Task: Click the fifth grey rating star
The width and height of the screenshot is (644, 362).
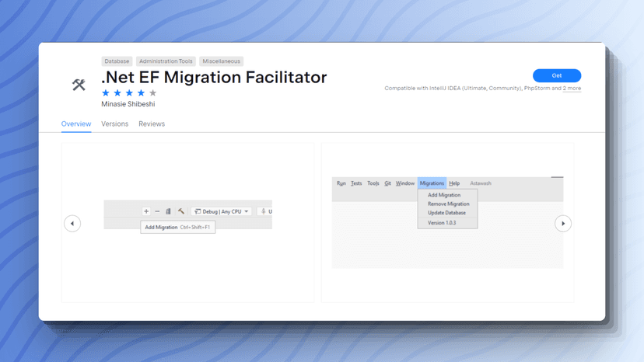Action: (x=152, y=92)
